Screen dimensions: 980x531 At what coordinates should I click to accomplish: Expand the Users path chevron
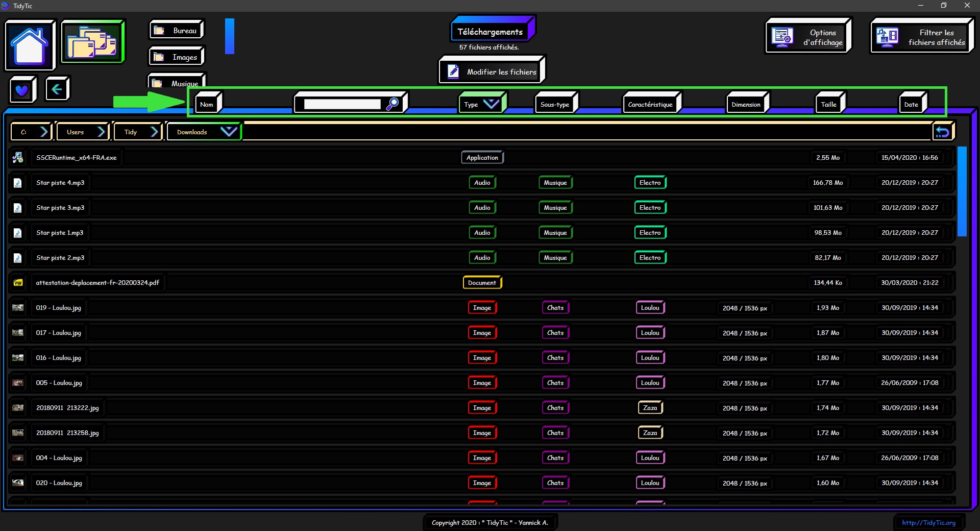[101, 132]
